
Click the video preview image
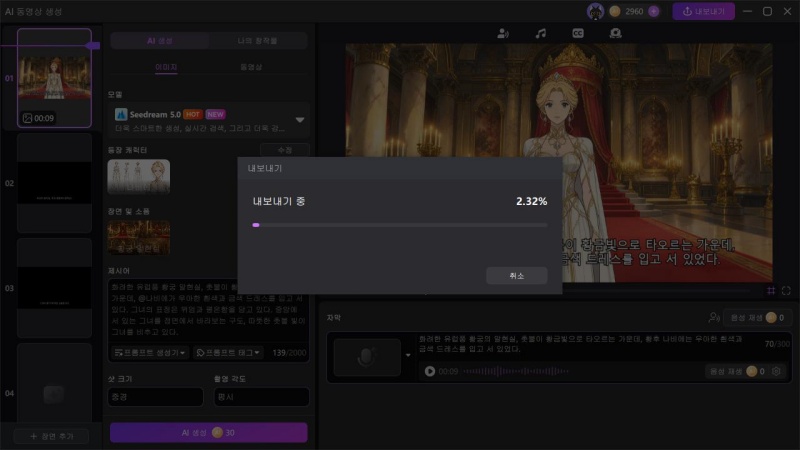point(559,162)
